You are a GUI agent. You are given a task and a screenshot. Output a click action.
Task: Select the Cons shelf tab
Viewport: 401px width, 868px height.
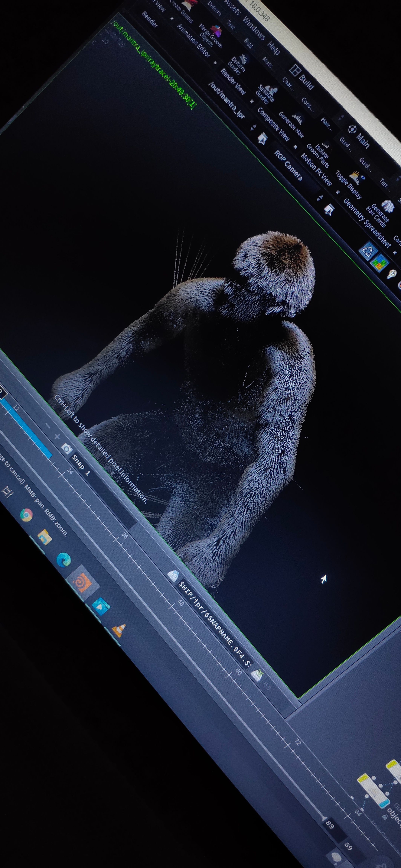(308, 105)
